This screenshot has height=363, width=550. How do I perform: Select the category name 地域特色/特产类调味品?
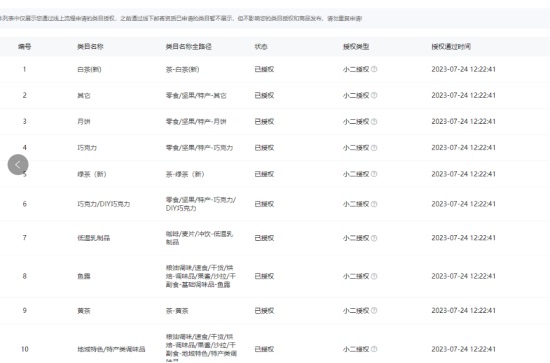(111, 349)
